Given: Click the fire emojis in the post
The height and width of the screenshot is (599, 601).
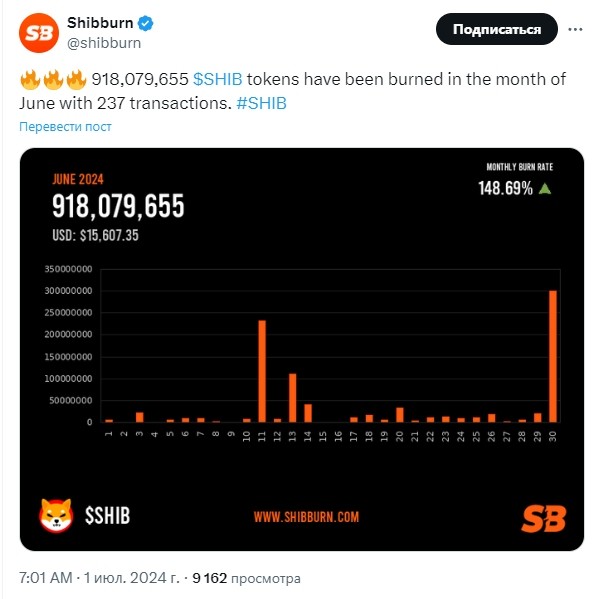Looking at the screenshot, I should coord(52,79).
